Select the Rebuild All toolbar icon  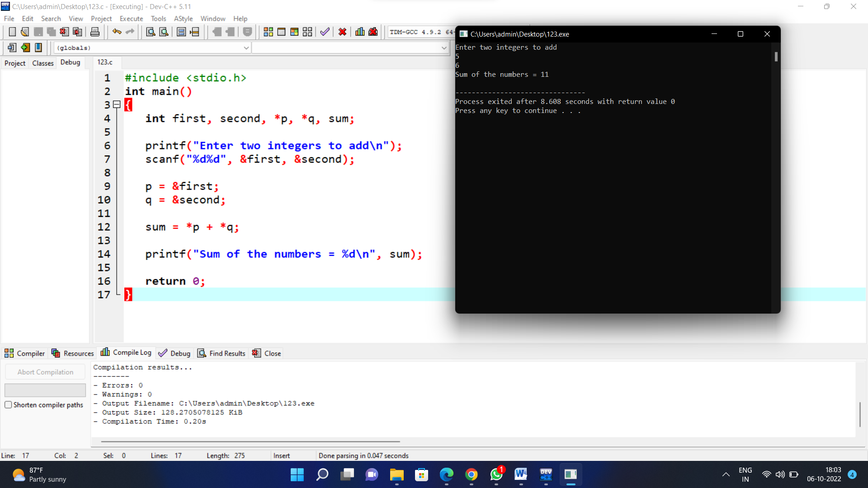pos(307,32)
